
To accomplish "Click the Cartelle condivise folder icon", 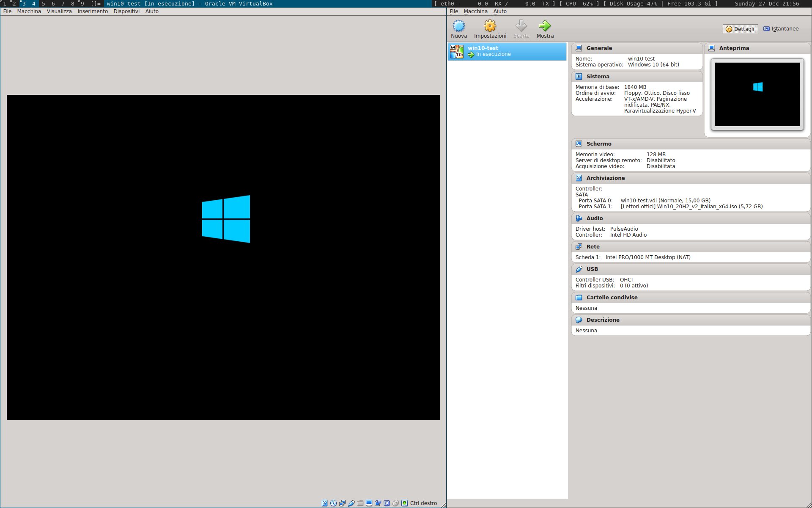I will coord(579,298).
